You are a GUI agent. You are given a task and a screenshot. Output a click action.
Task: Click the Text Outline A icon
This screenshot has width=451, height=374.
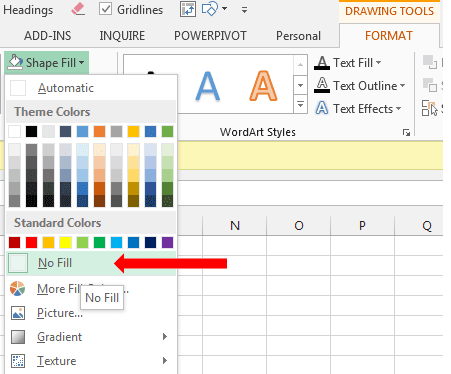coord(322,85)
